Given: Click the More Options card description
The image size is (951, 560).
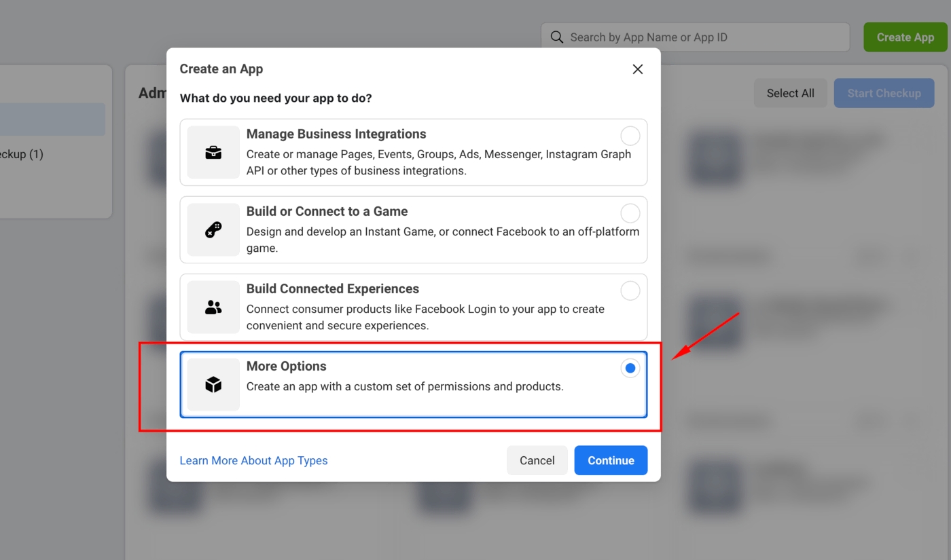Looking at the screenshot, I should (x=405, y=386).
